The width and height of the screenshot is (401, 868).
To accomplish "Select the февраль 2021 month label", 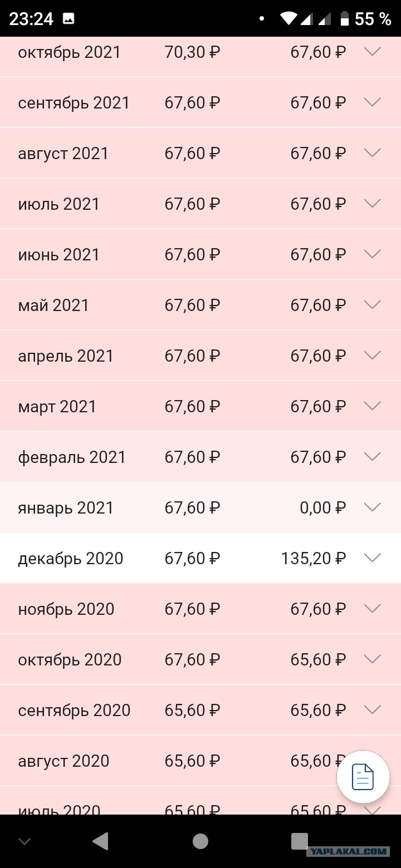I will (x=72, y=457).
